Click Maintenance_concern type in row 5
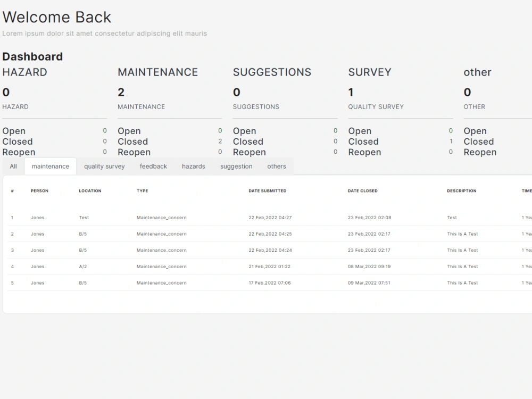 click(162, 282)
